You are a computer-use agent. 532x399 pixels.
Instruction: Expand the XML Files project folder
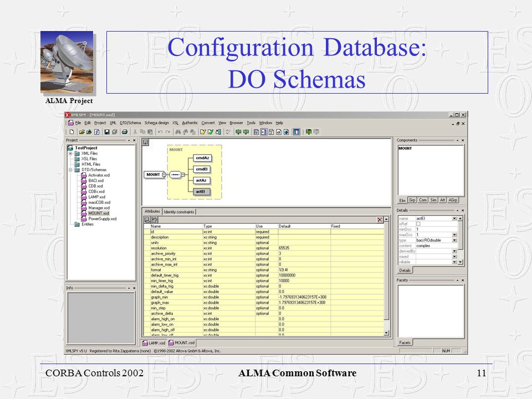[x=70, y=154]
